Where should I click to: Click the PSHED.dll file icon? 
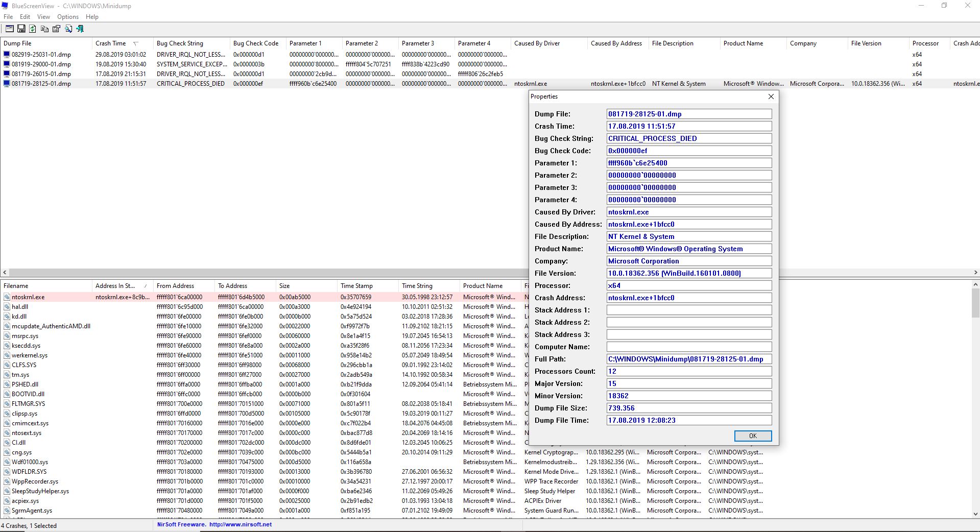tap(7, 384)
